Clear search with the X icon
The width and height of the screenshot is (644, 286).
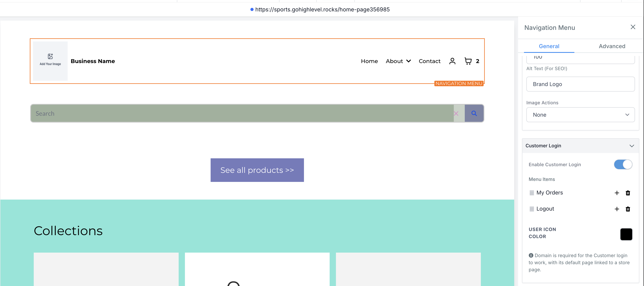[456, 114]
